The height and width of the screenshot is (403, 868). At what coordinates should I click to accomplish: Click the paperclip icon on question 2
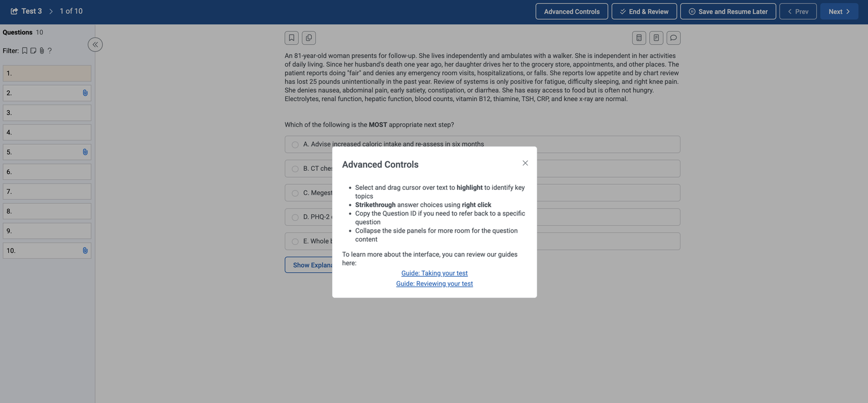85,93
